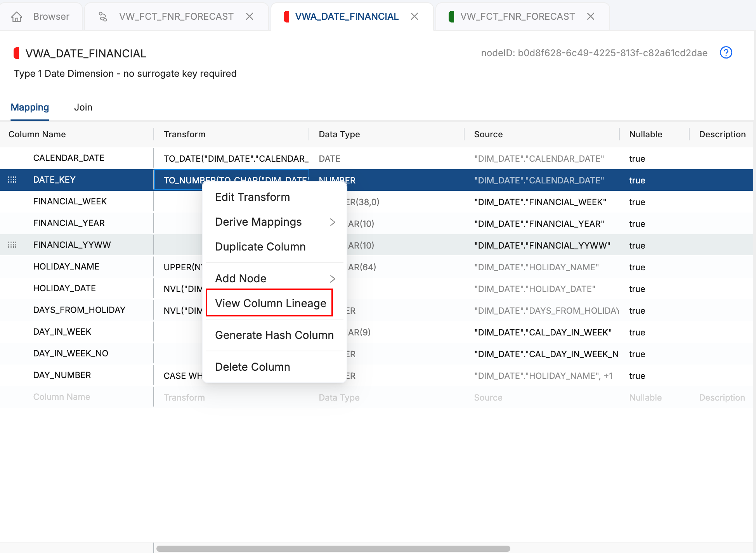Click the help question mark icon
756x553 pixels.
[726, 52]
